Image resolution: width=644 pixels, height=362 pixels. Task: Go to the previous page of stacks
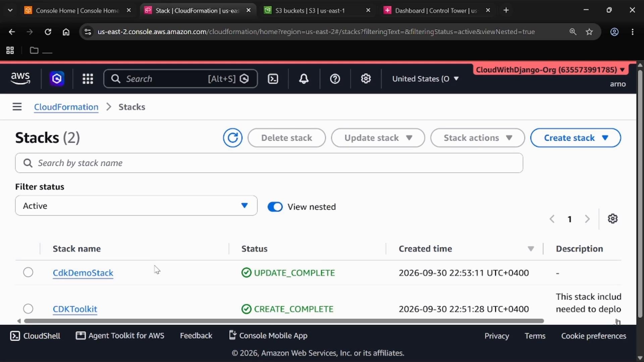(552, 219)
